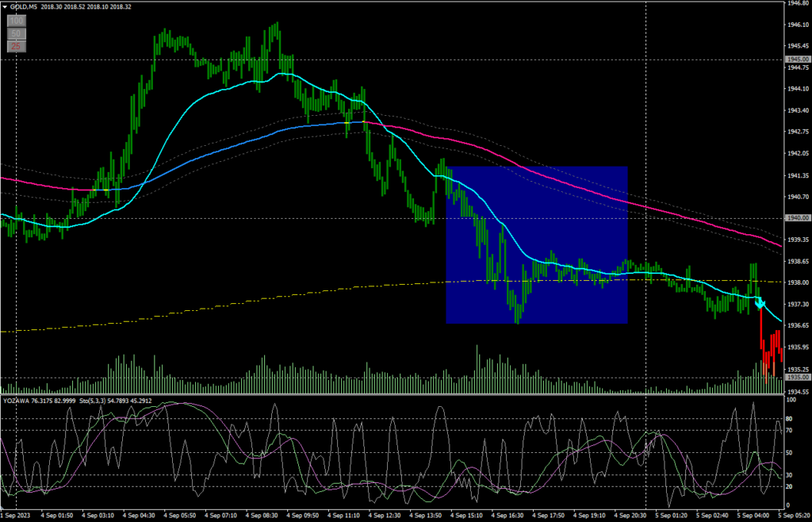Click the 1946.80 top price scale value
The height and width of the screenshot is (522, 812).
click(797, 4)
